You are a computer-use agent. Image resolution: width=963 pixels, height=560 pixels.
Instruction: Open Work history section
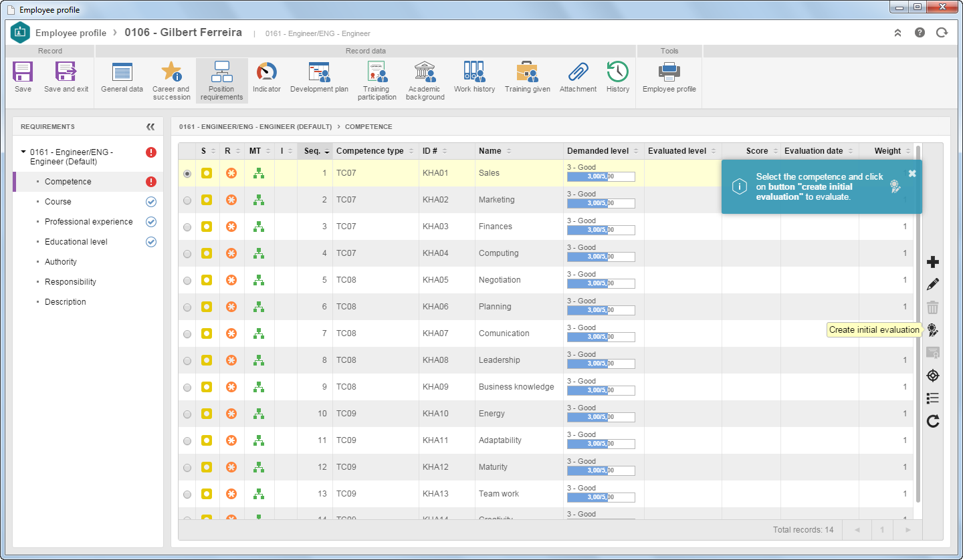point(474,78)
